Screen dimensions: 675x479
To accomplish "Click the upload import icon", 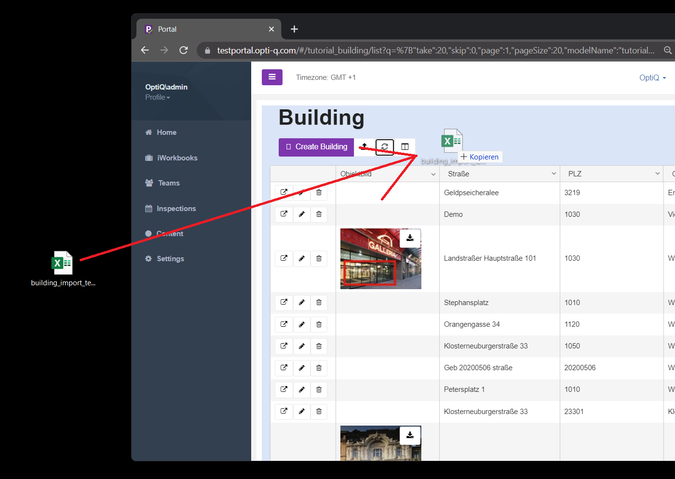I will pyautogui.click(x=364, y=147).
